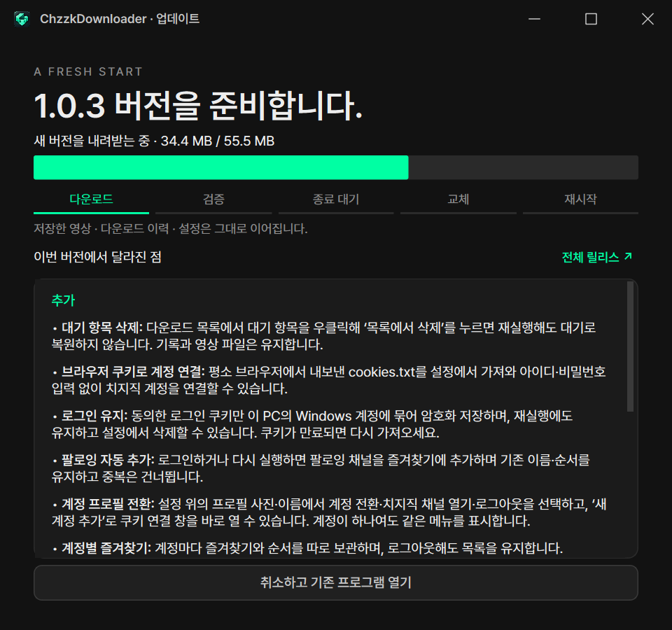
Task: Click the 저장한 영상 · 다운로드 이력 note
Action: [171, 229]
